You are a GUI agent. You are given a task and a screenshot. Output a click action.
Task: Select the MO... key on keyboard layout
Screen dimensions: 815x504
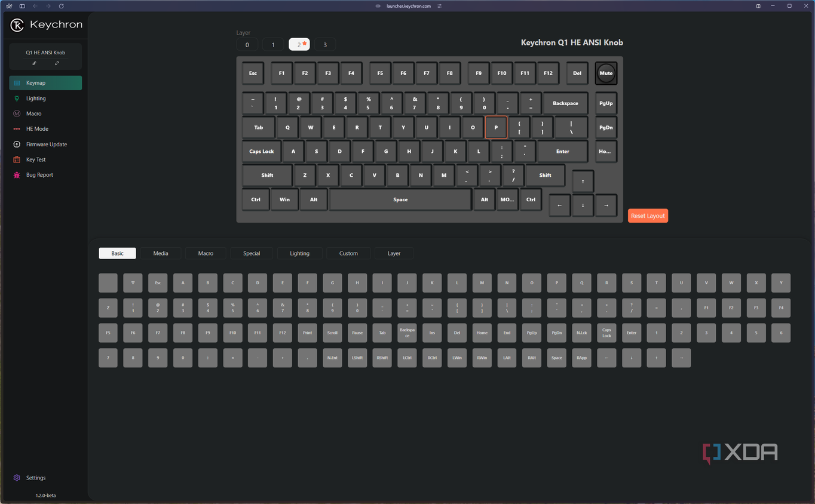[507, 199]
